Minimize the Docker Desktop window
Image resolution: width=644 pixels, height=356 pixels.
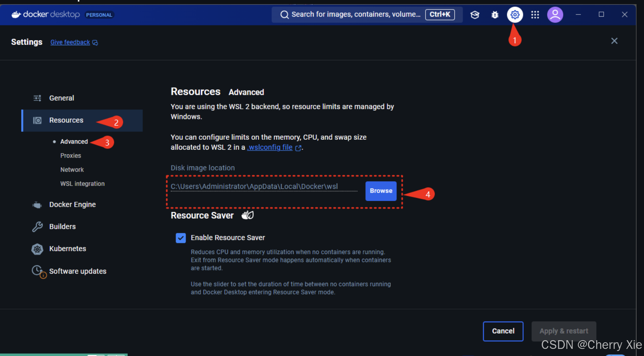[x=578, y=15]
